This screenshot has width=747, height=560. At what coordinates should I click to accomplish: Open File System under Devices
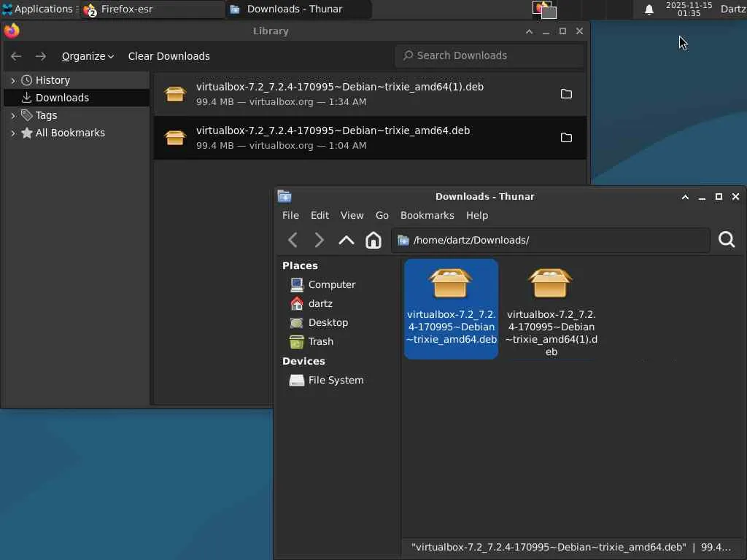(x=326, y=380)
